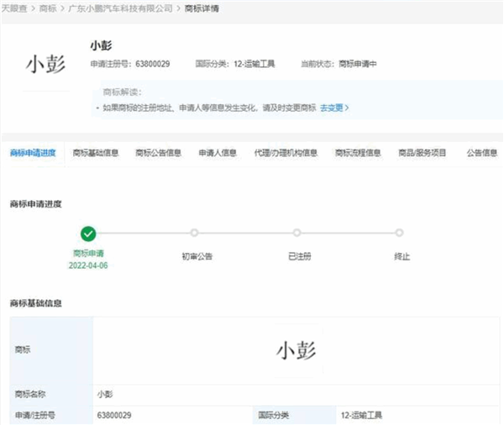Click the 去变更 link

point(332,108)
